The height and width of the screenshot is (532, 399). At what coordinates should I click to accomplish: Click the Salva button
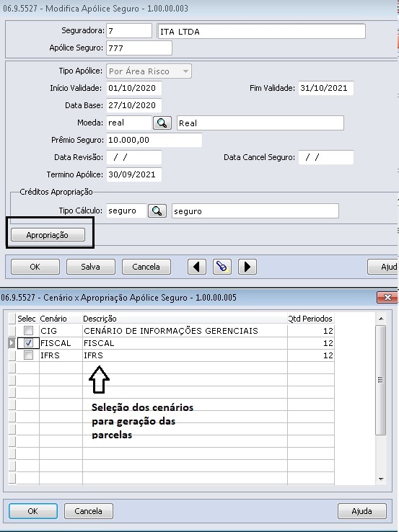tap(91, 267)
